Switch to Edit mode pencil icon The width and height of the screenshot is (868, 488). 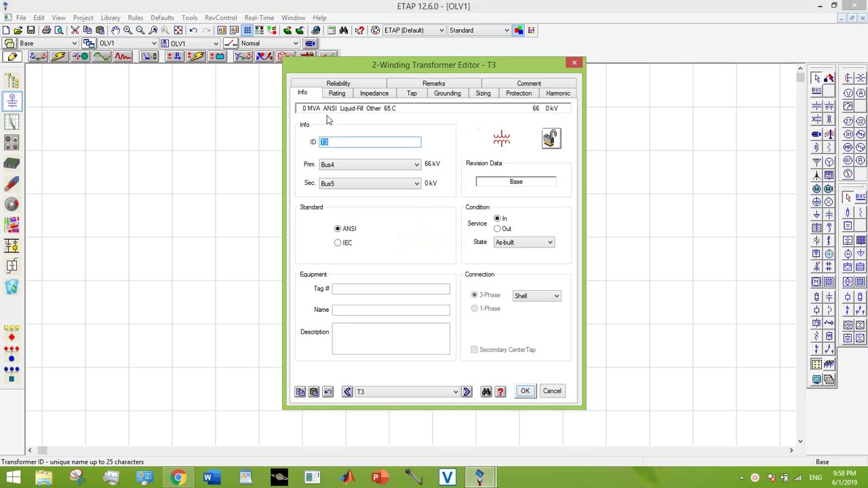[13, 56]
